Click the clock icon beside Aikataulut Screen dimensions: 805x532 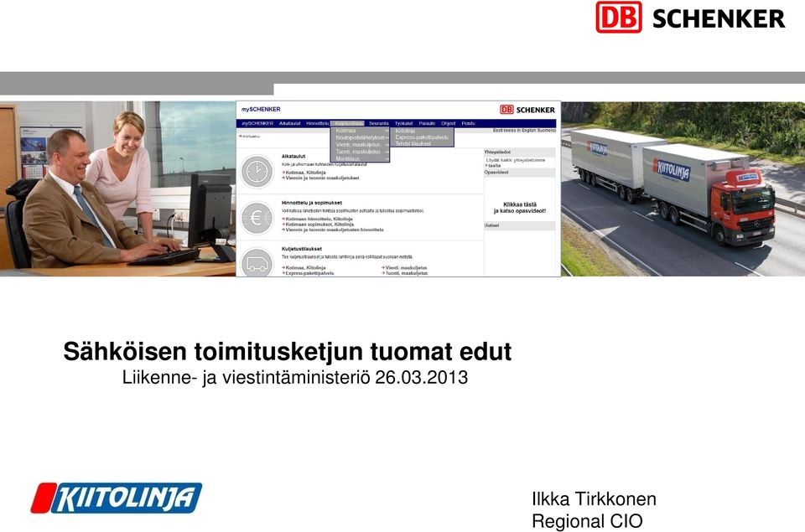tap(257, 172)
